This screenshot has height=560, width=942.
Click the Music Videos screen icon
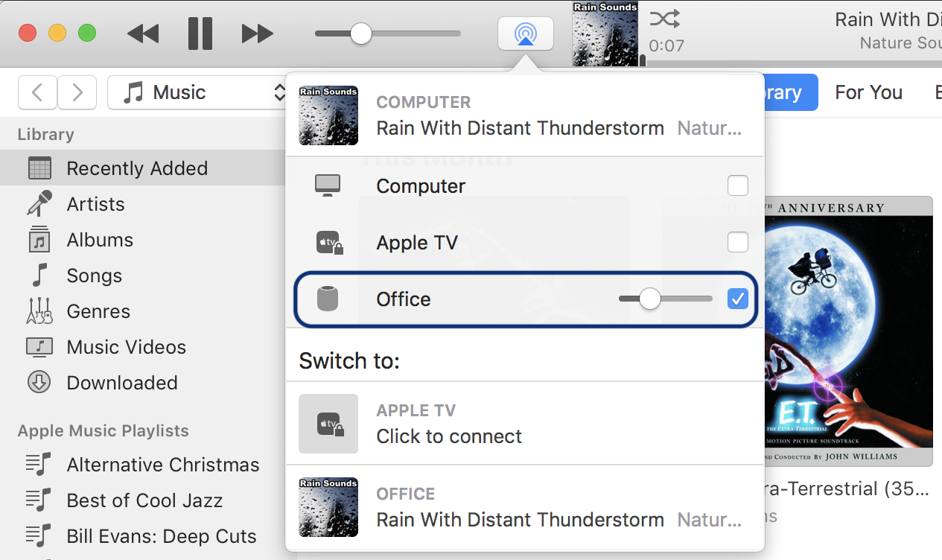coord(39,347)
